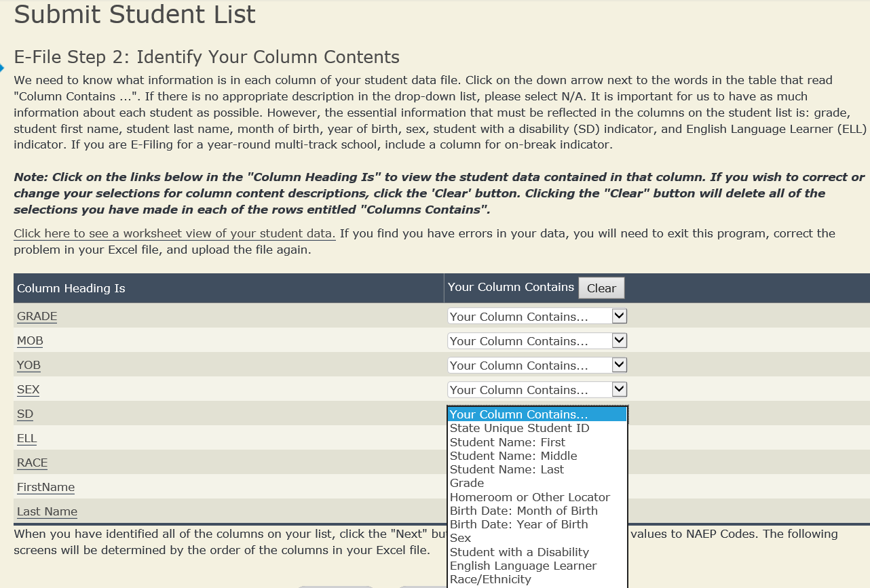Pick 'Birth Date: Month of Birth' option
This screenshot has height=588, width=870.
pyautogui.click(x=523, y=511)
